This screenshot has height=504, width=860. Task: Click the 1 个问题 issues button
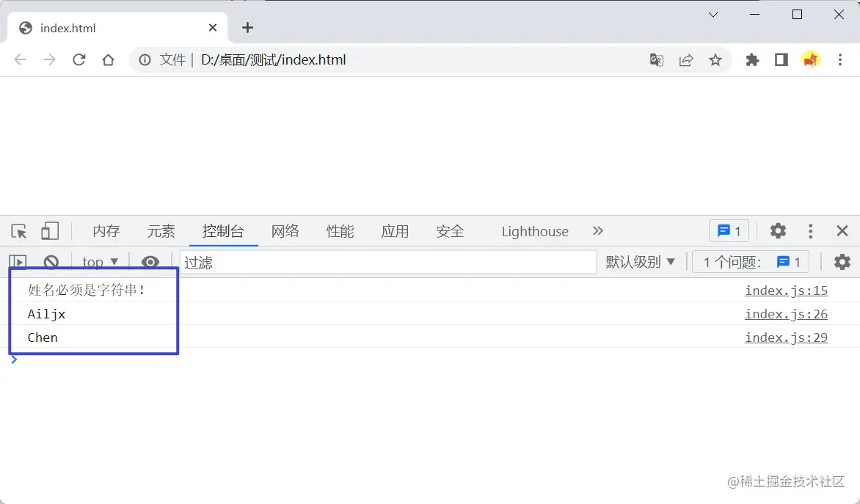click(749, 262)
